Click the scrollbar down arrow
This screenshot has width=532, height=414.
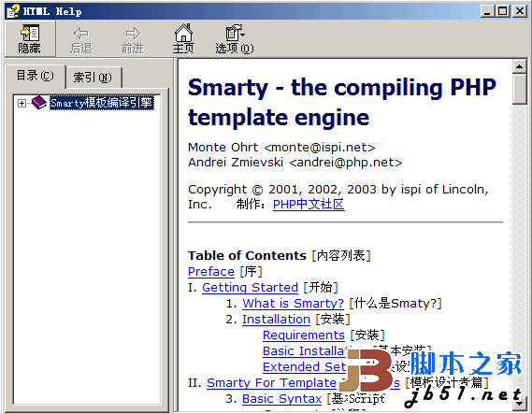[520, 404]
